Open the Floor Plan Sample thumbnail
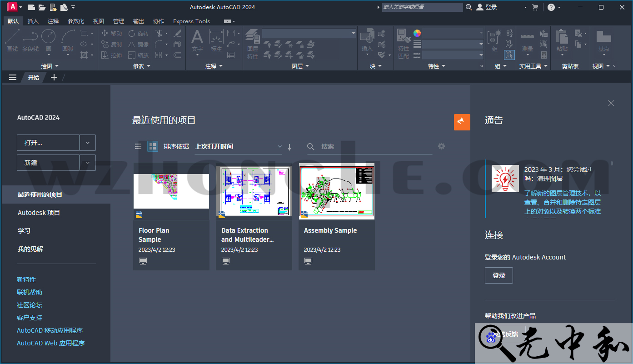 pos(171,191)
